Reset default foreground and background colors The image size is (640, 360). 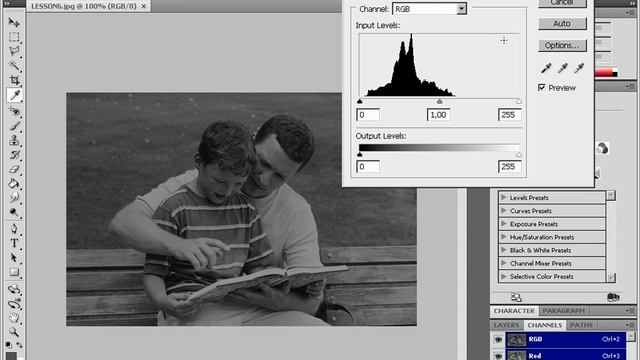point(9,345)
